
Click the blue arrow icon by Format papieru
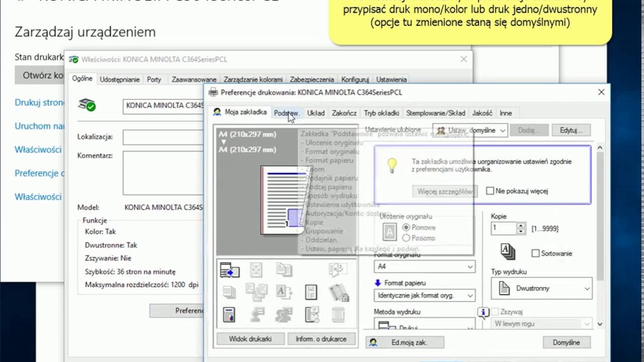click(x=378, y=283)
